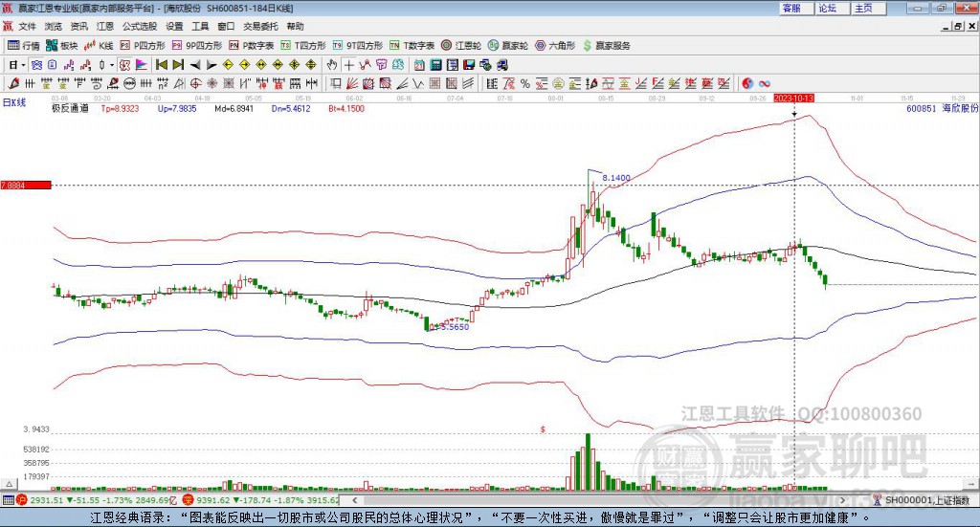Click the 极反通道 indicator name

coord(70,108)
